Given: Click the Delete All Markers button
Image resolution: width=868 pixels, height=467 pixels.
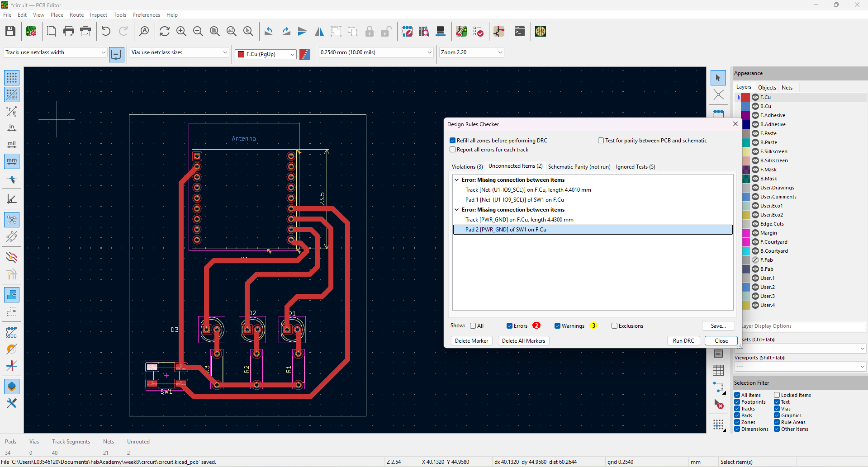Looking at the screenshot, I should pos(523,341).
